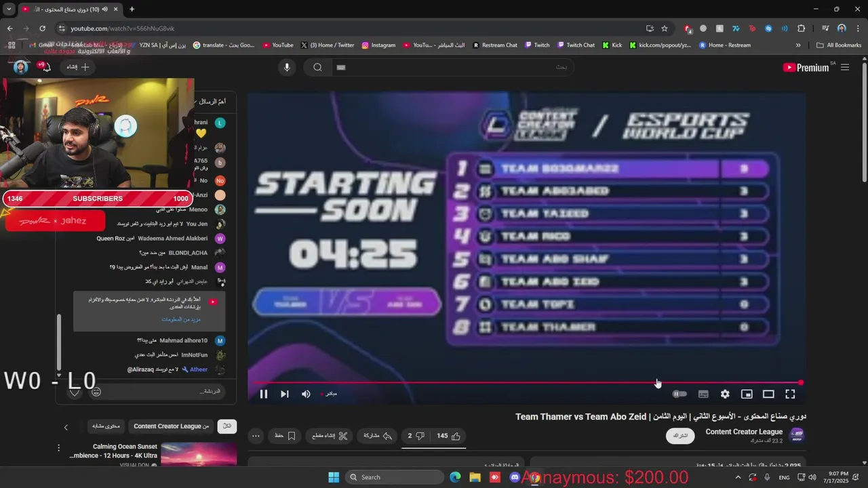Open Chrome extensions puzzle icon
868x488 pixels.
[x=802, y=28]
